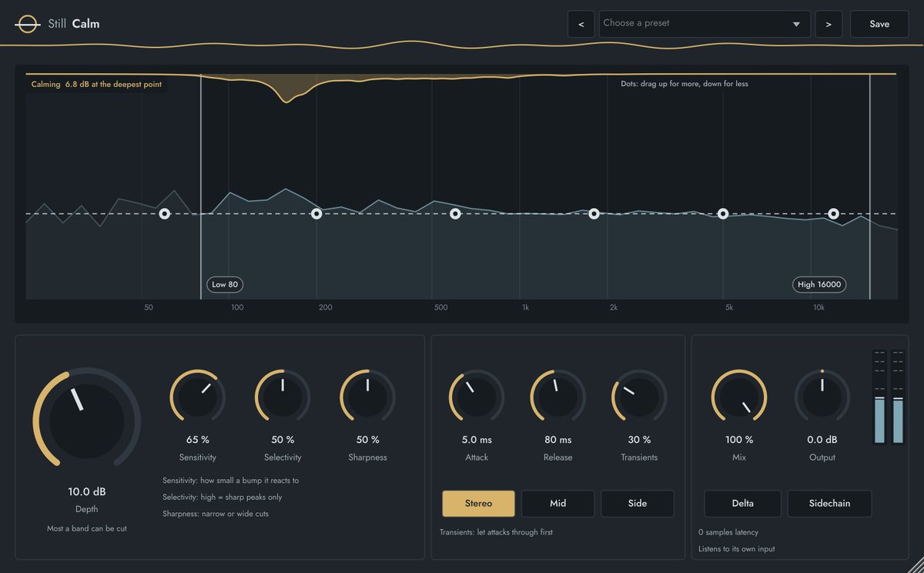Click the Attack knob

(x=477, y=397)
